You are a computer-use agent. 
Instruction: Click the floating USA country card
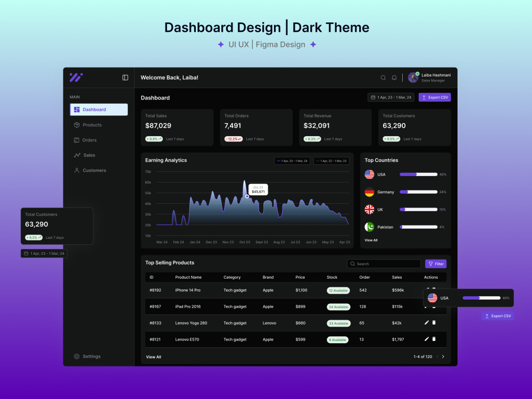(469, 298)
